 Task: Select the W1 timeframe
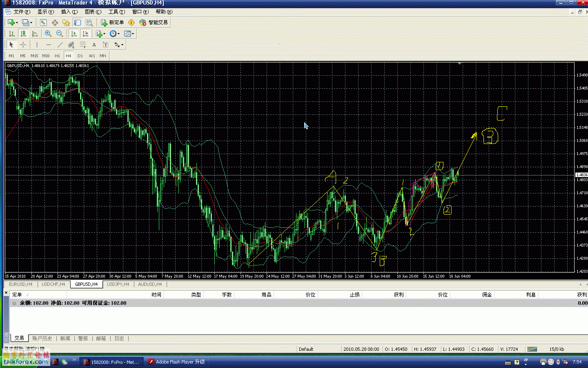pos(92,56)
